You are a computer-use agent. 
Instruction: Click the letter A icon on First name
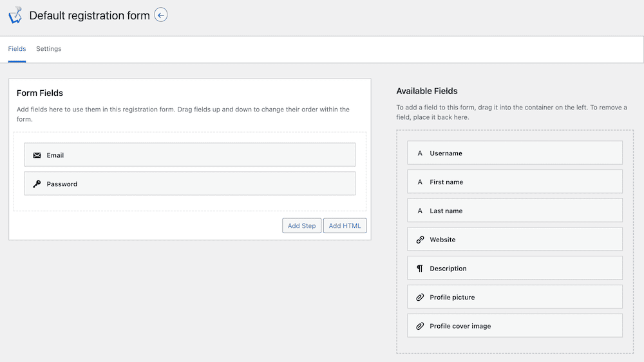tap(420, 182)
